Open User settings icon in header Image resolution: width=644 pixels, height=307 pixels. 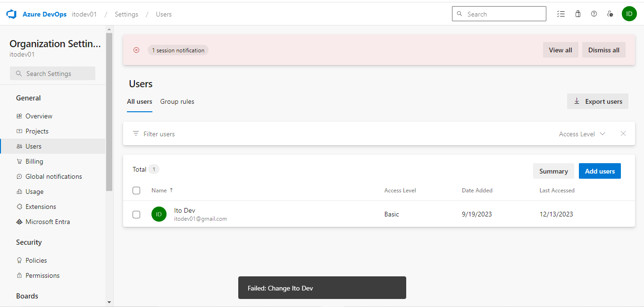[x=610, y=14]
